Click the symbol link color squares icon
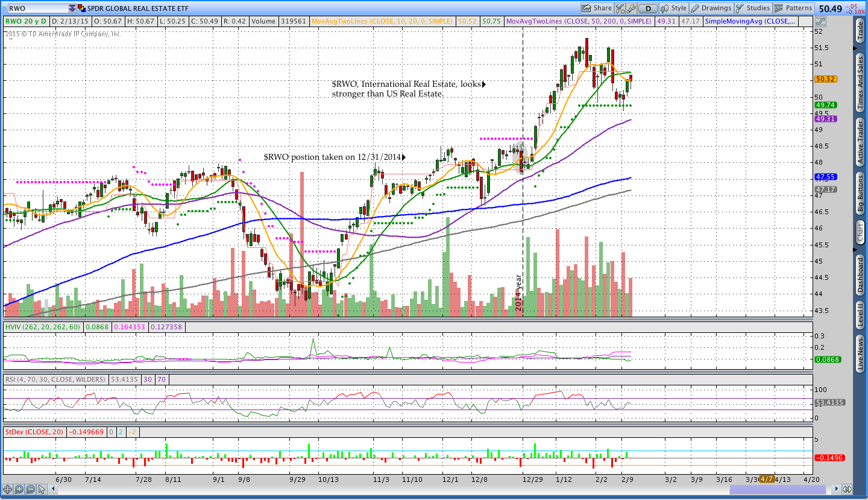The image size is (868, 500). (x=81, y=8)
